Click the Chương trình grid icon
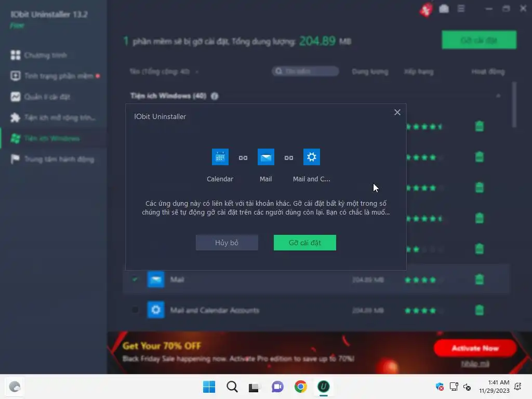This screenshot has height=399, width=532. pyautogui.click(x=15, y=55)
